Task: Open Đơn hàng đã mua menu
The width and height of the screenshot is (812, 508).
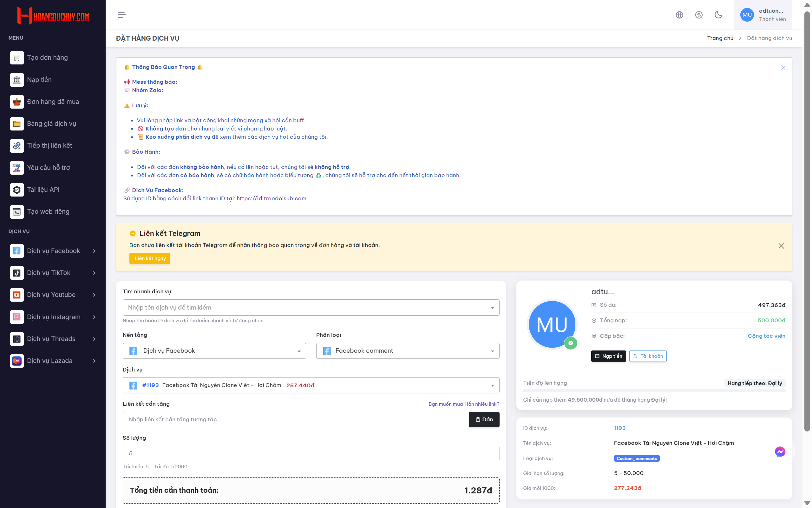Action: click(x=53, y=102)
